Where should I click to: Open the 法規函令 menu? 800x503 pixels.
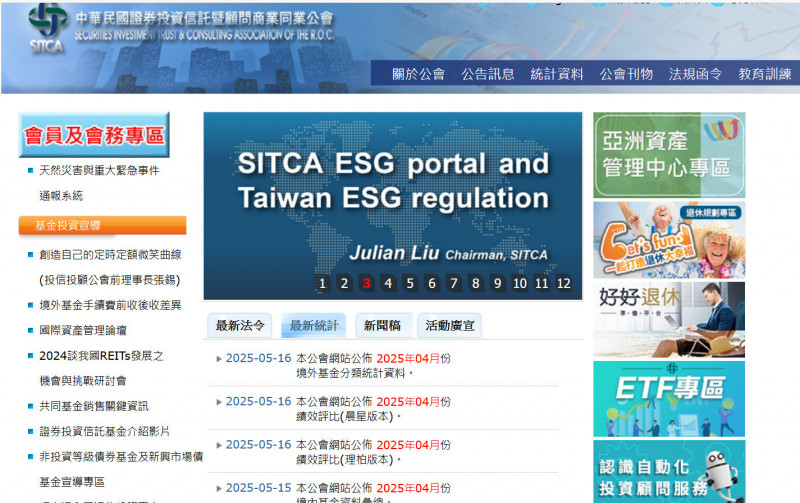point(695,74)
